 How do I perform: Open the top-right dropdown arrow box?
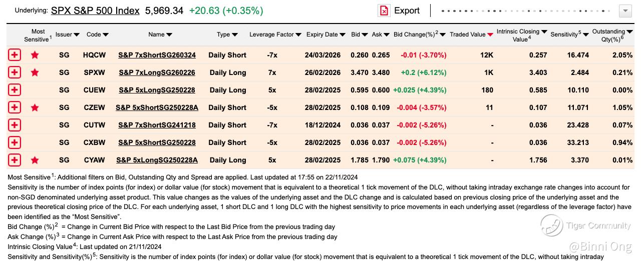[x=625, y=11]
